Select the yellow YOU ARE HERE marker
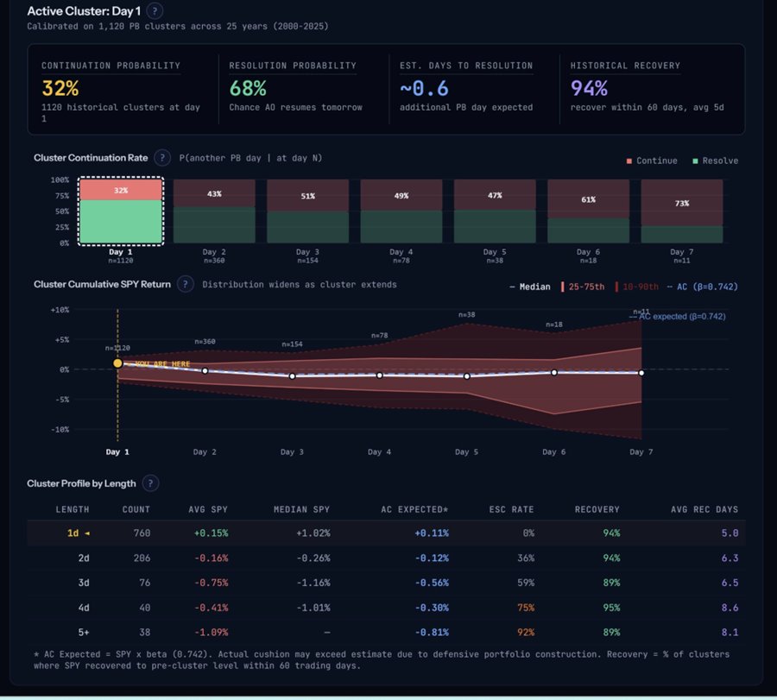 tap(117, 363)
